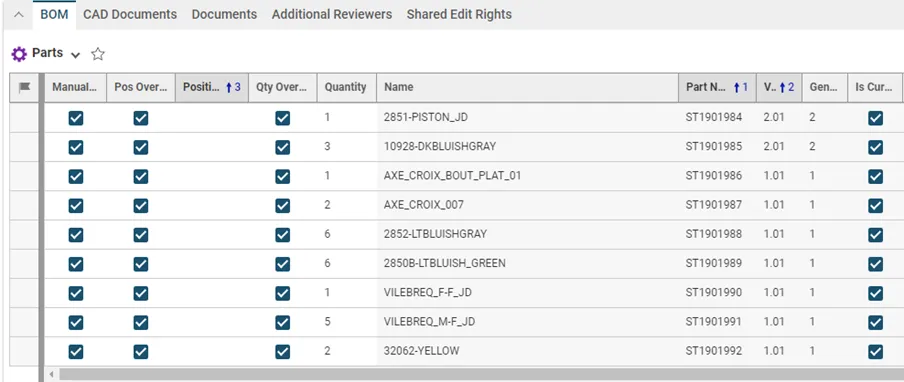Screen dimensions: 904x382
Task: Sort by the Name column header
Action: coord(528,88)
